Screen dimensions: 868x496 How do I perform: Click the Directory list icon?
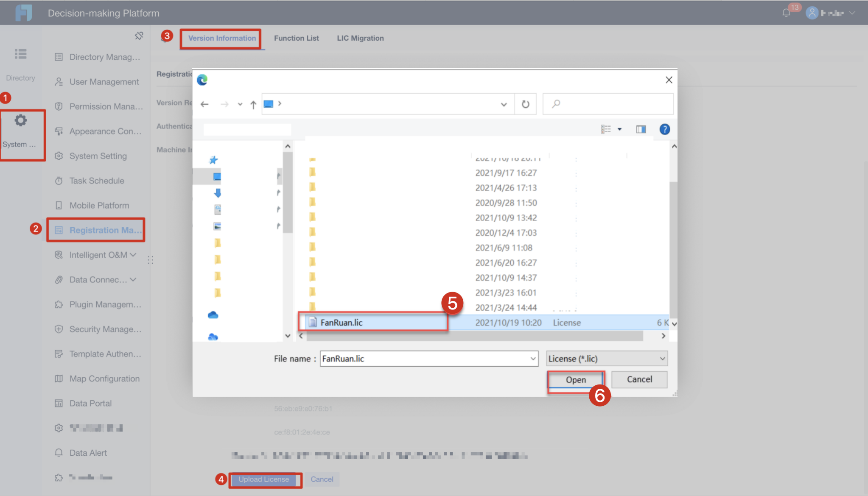(20, 54)
